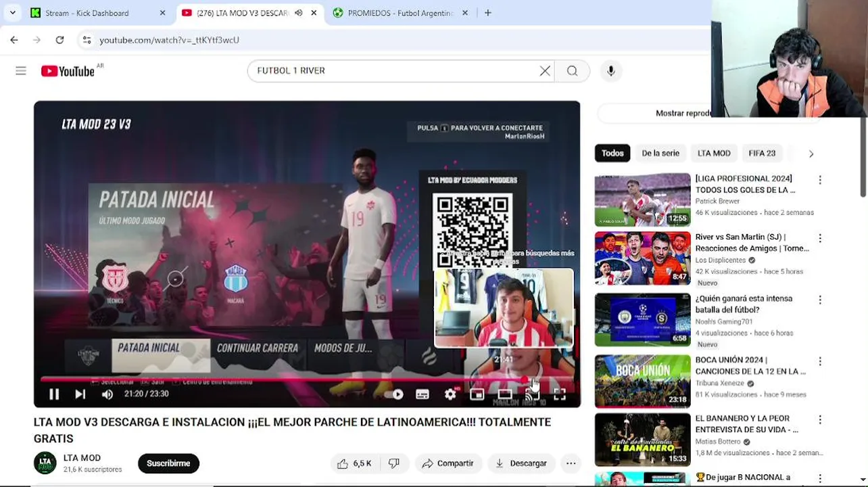Select the De la serie filter chip
Viewport: 868px width, 487px height.
tap(660, 154)
